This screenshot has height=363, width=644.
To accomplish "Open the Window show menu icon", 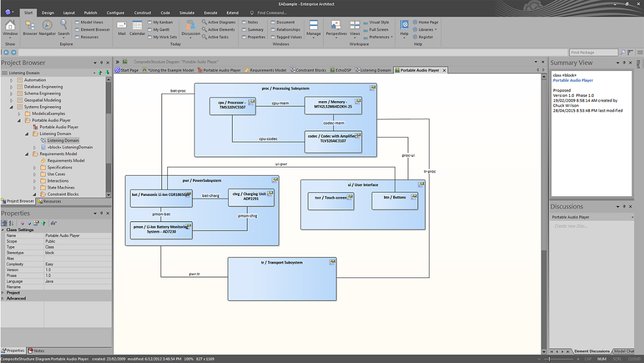I will 10,26.
